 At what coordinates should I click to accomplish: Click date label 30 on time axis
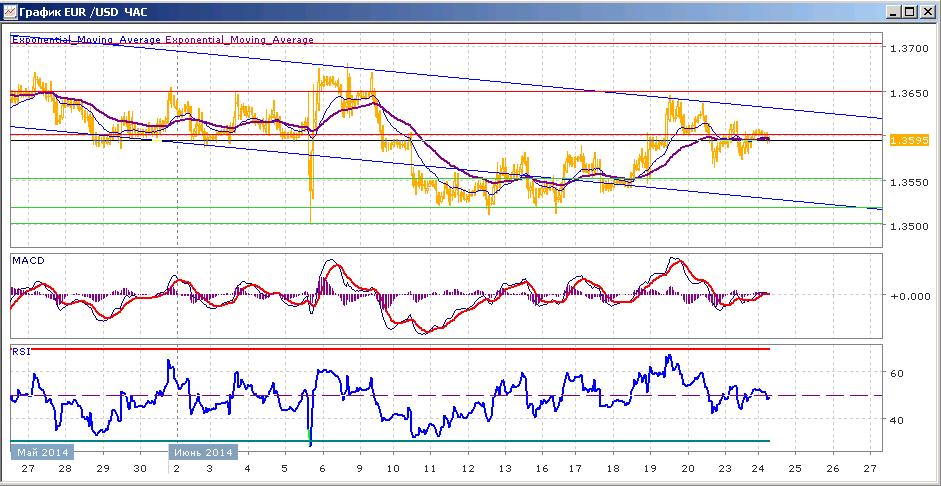click(139, 469)
